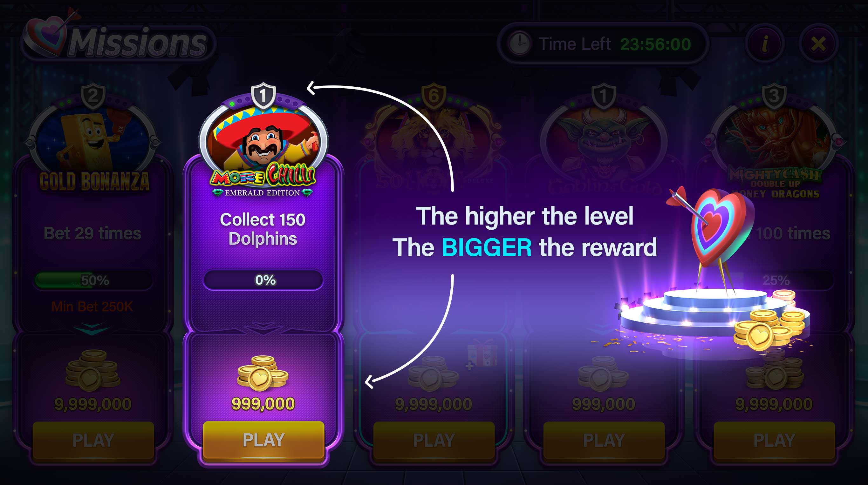Select the goblin game icon

(604, 141)
